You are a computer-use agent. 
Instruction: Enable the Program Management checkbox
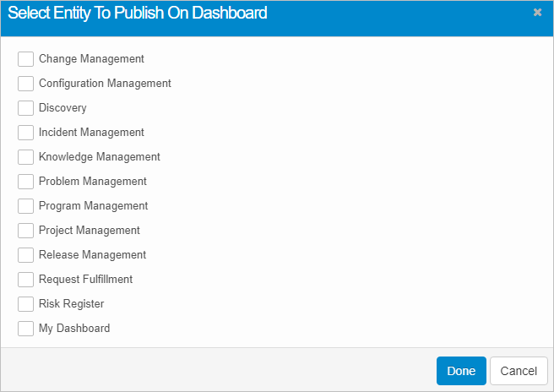tap(25, 206)
